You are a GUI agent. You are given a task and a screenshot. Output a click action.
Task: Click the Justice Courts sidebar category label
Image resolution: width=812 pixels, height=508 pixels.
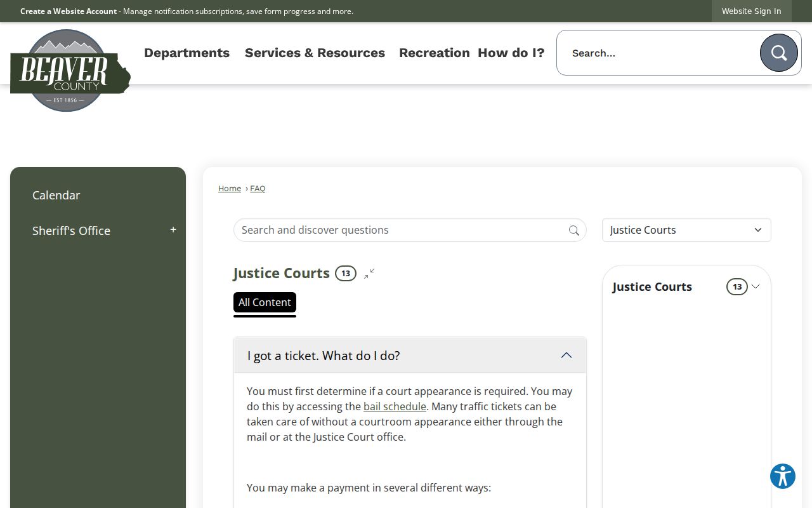tap(652, 287)
